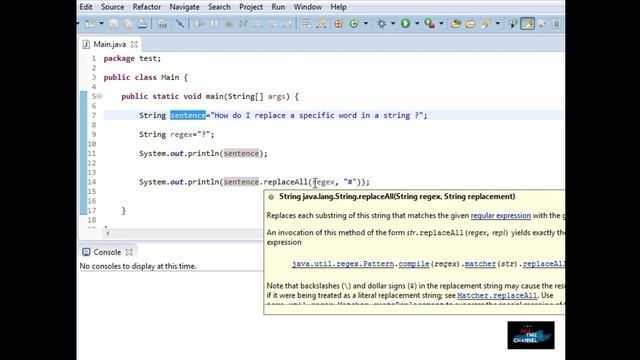Viewport: 640px width, 360px height.
Task: Follow the 'regular expression' link in tooltip
Action: coord(501,216)
